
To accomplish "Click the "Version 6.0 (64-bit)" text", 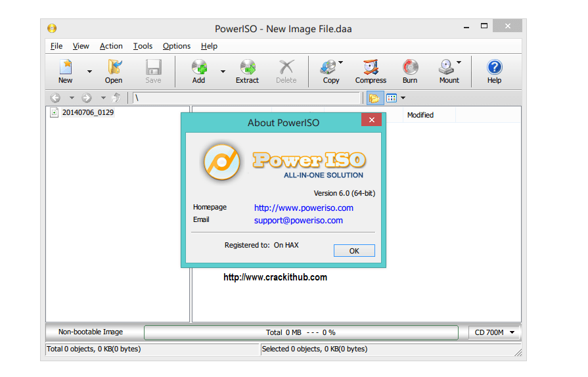I will point(344,193).
